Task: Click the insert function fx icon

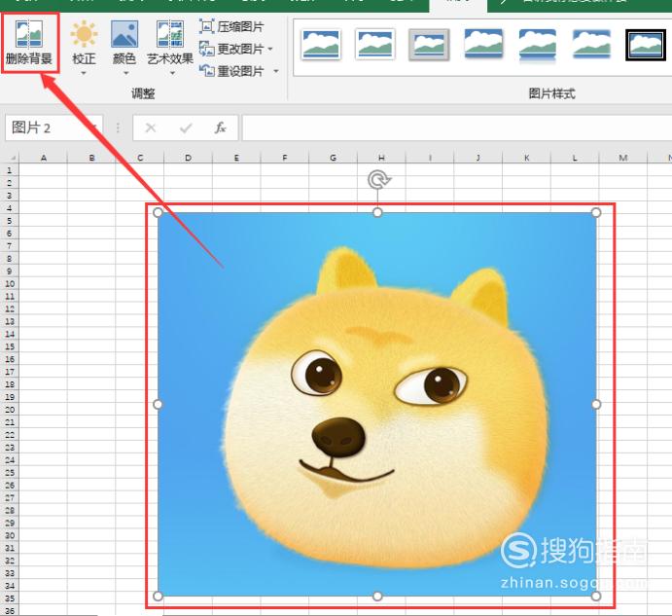Action: point(221,127)
